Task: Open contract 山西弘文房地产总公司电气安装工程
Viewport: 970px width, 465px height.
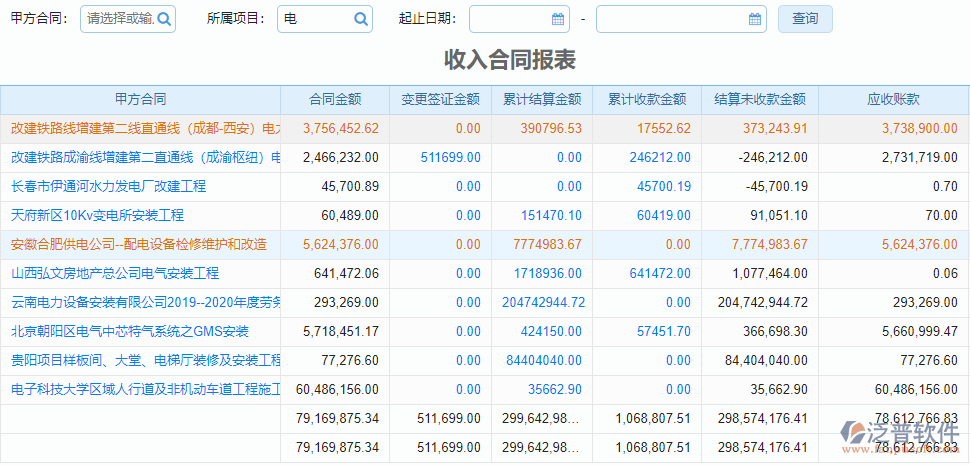Action: pos(115,273)
